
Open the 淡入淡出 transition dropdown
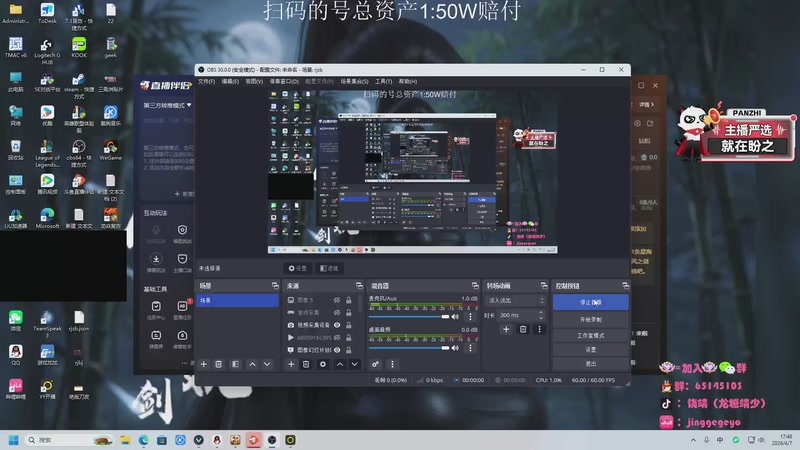[x=516, y=301]
